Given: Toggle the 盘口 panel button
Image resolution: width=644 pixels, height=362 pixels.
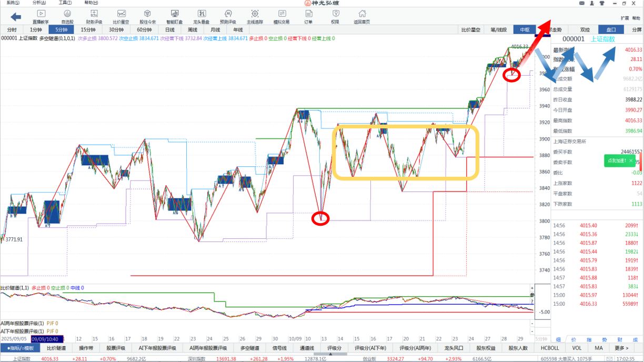Looking at the screenshot, I should tap(611, 30).
